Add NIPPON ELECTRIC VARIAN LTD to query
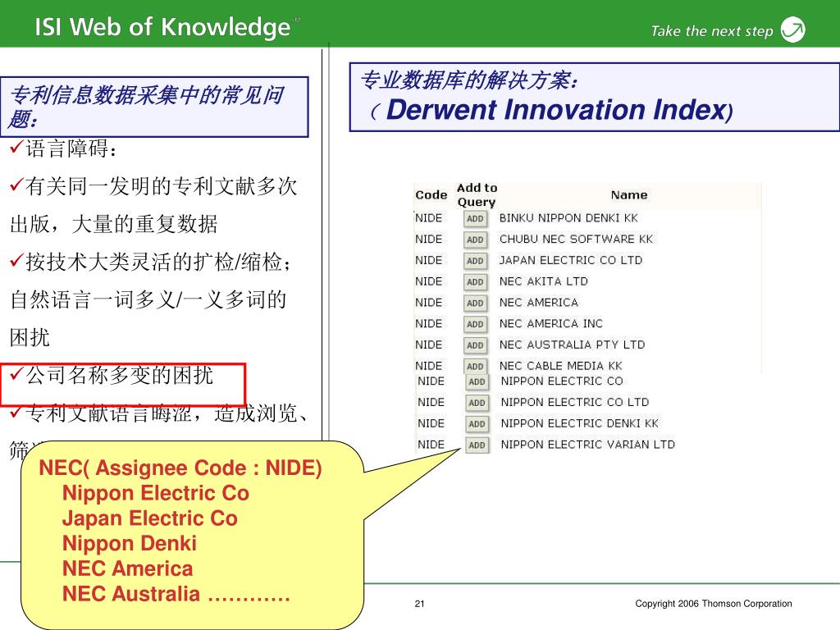 point(477,445)
